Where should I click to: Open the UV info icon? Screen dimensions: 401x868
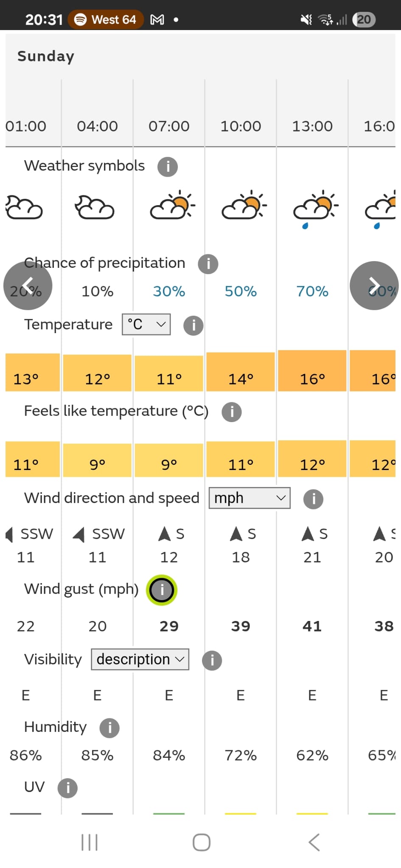click(x=67, y=788)
